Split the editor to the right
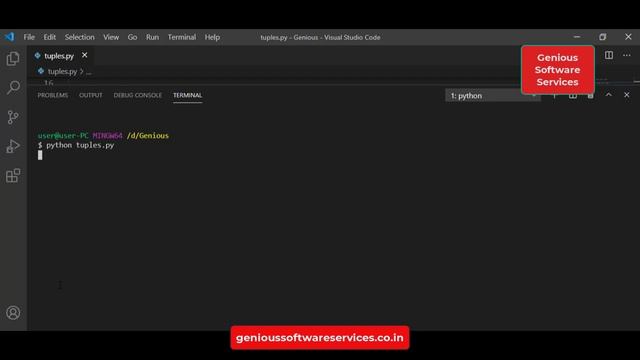640x360 pixels. (609, 55)
